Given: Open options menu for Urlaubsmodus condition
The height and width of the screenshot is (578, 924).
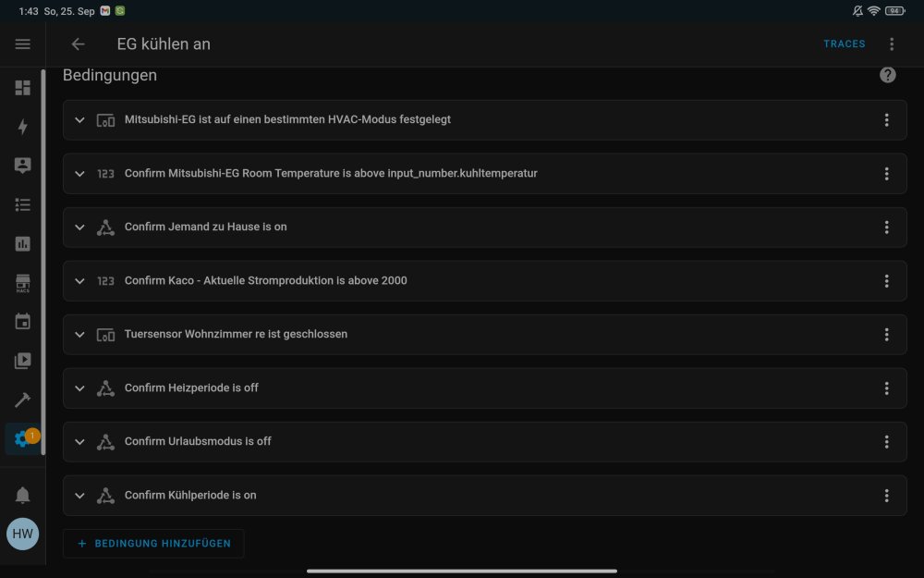Looking at the screenshot, I should (x=886, y=442).
